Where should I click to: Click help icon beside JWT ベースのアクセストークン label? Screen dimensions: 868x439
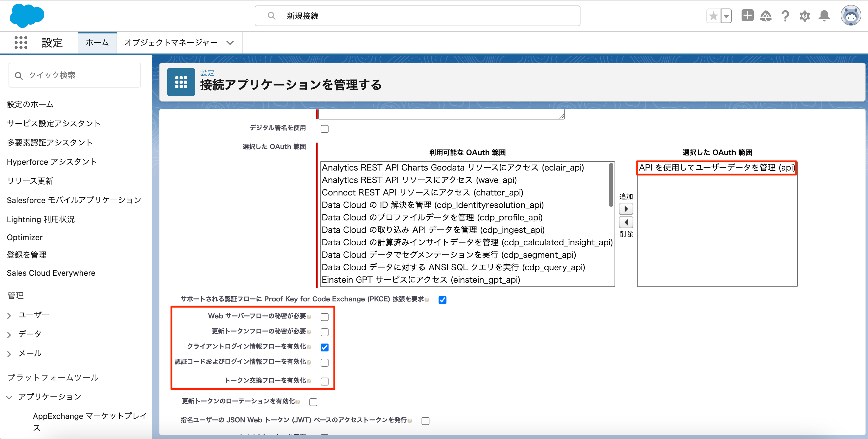point(409,421)
